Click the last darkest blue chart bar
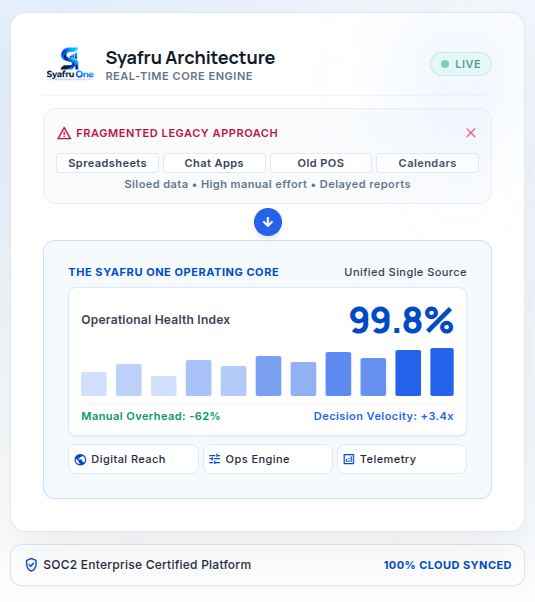535x602 pixels. (x=442, y=372)
